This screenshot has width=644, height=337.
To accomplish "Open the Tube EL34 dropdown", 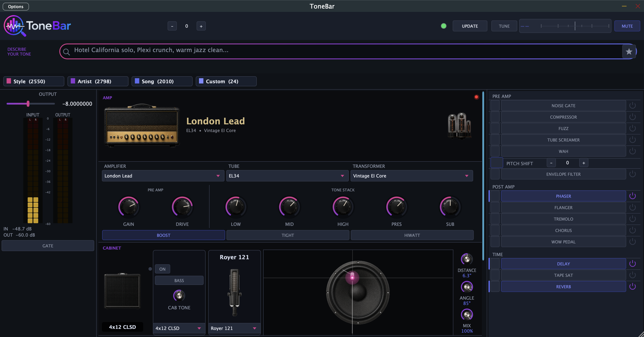I will [x=287, y=176].
